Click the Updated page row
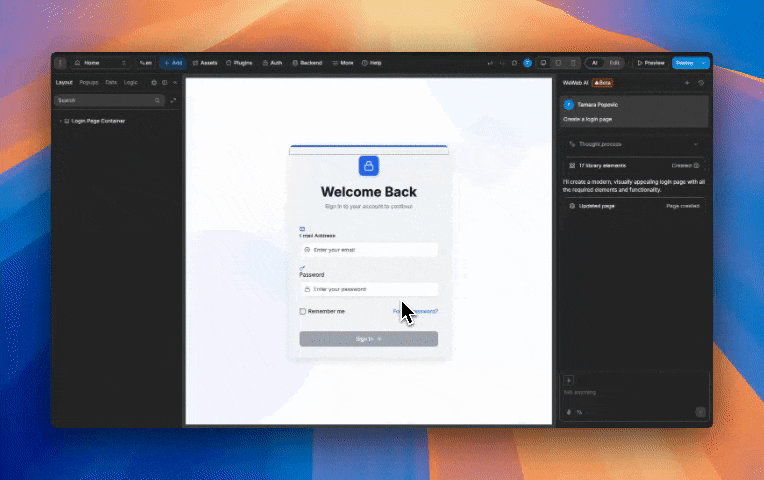The width and height of the screenshot is (764, 480). (634, 206)
